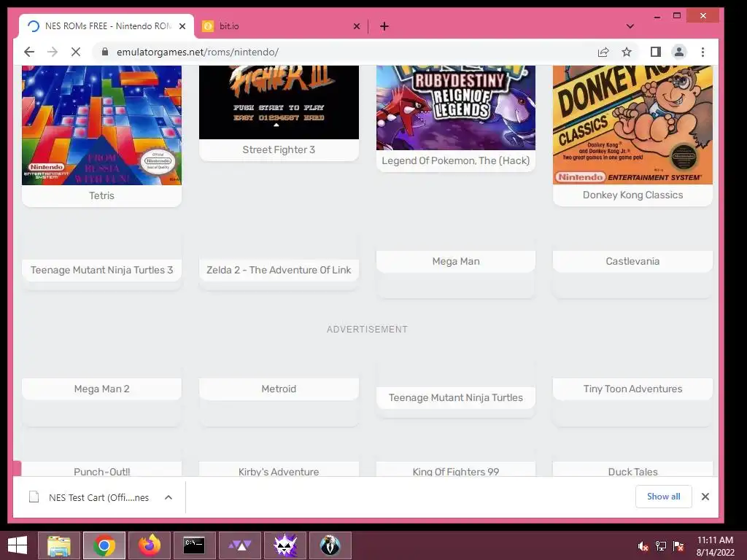This screenshot has width=747, height=560.
Task: Open the Legend Of Pokemon cover image
Action: 456,108
